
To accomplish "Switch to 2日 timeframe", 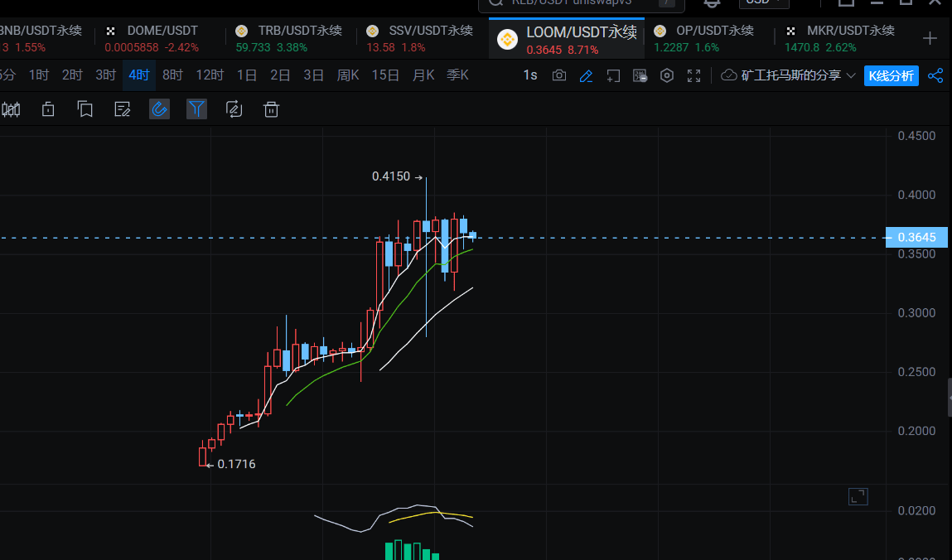I will tap(280, 75).
